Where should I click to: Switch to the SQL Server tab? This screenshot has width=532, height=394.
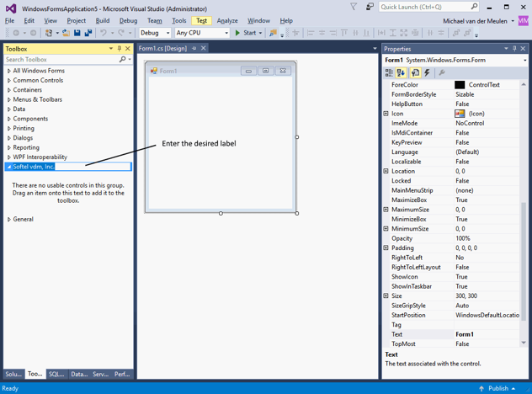pos(56,374)
